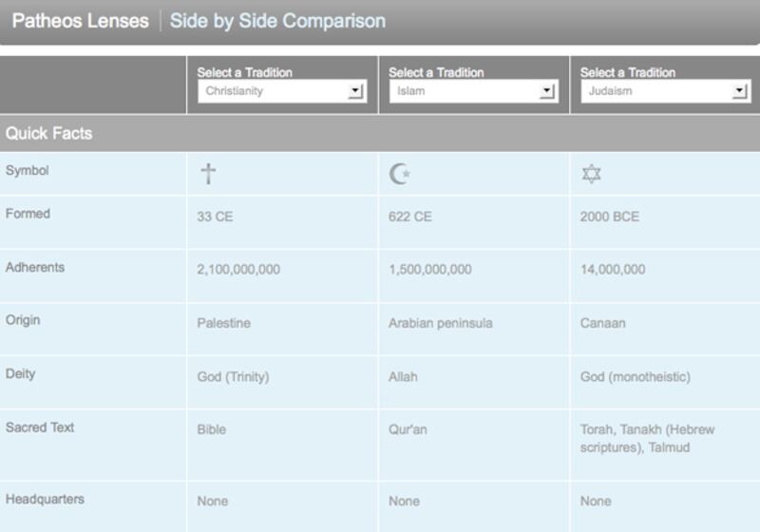
Task: Click None under Judaism headquarters
Action: 596,501
